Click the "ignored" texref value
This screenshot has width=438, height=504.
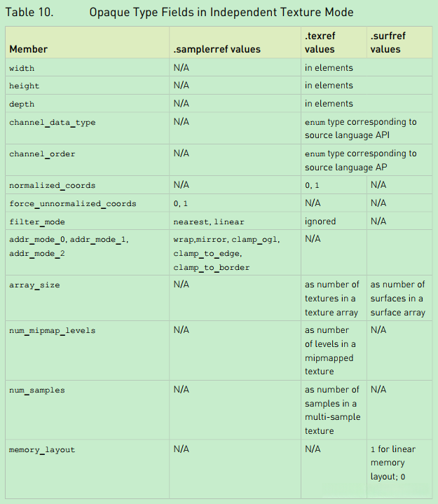click(x=320, y=222)
